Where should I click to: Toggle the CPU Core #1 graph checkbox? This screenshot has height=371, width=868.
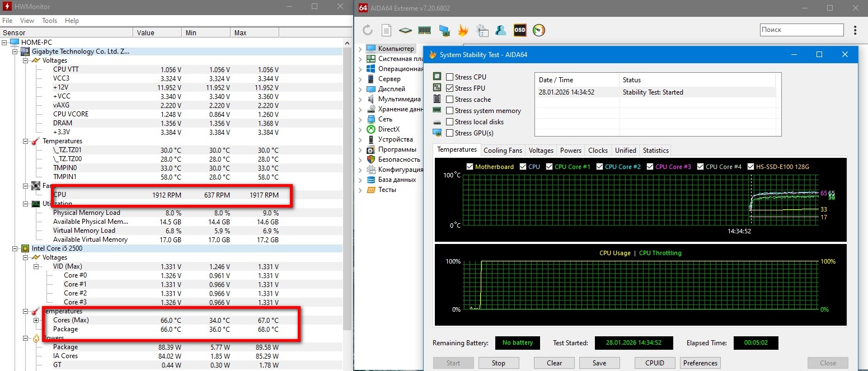coord(549,167)
